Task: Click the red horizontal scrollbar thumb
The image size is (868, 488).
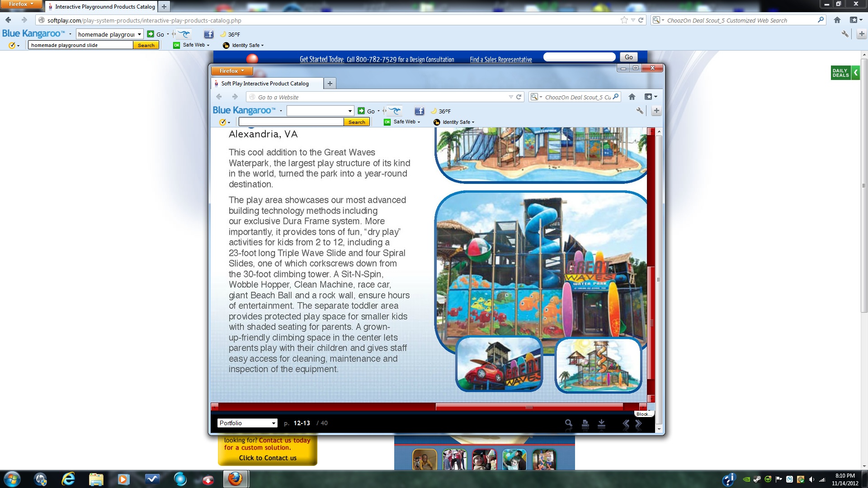Action: click(529, 407)
